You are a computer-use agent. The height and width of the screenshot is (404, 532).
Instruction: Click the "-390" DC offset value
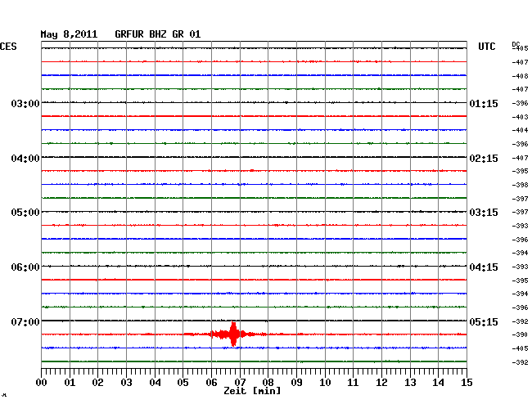coord(520,334)
